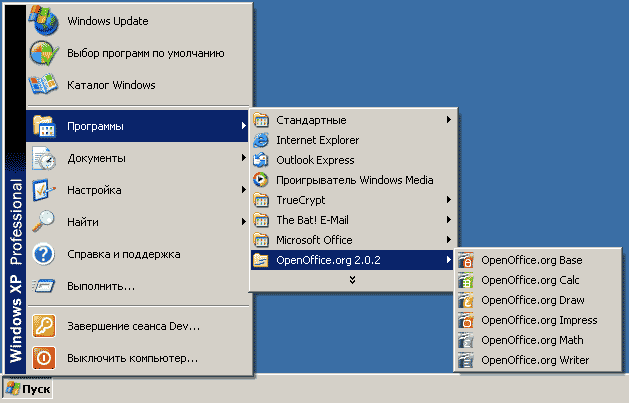
Task: Click the OpenOffice.org Impress icon
Action: click(x=466, y=320)
